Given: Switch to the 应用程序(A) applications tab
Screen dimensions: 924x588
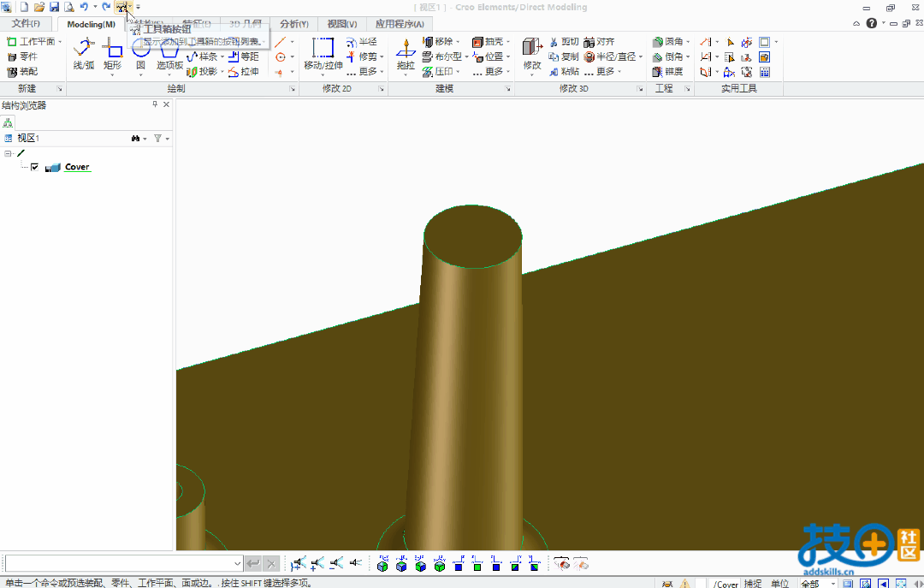Looking at the screenshot, I should click(400, 24).
